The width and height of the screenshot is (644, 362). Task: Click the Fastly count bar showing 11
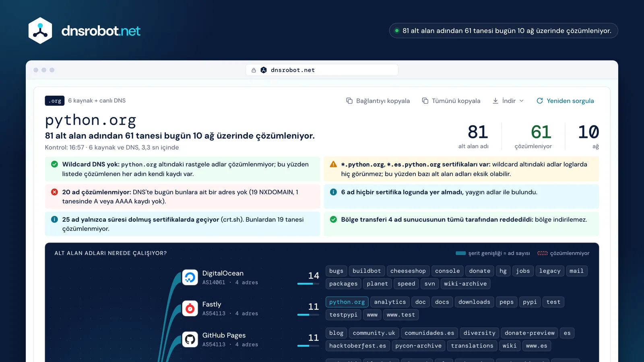coord(308,315)
